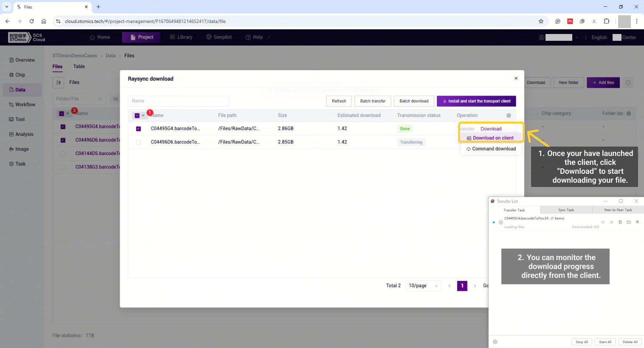Viewport: 644px width, 348px height.
Task: Go back to previous page
Action: click(7, 21)
